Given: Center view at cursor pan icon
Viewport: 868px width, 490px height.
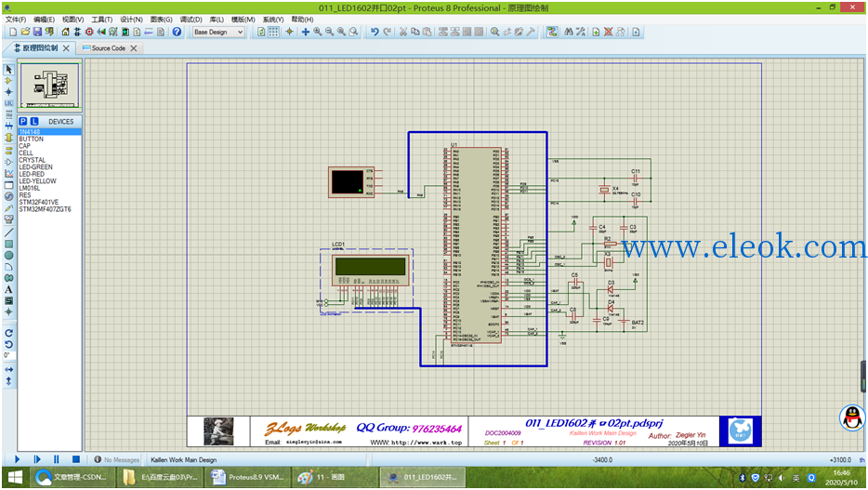Looking at the screenshot, I should 305,33.
